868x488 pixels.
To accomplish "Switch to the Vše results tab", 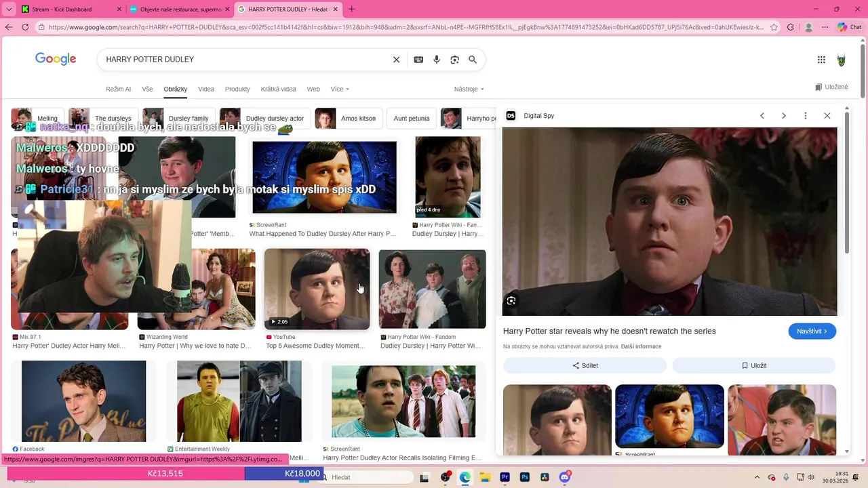I will point(147,89).
